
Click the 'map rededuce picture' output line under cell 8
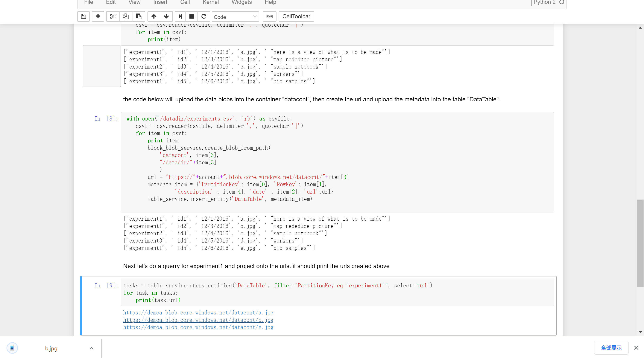(x=233, y=226)
